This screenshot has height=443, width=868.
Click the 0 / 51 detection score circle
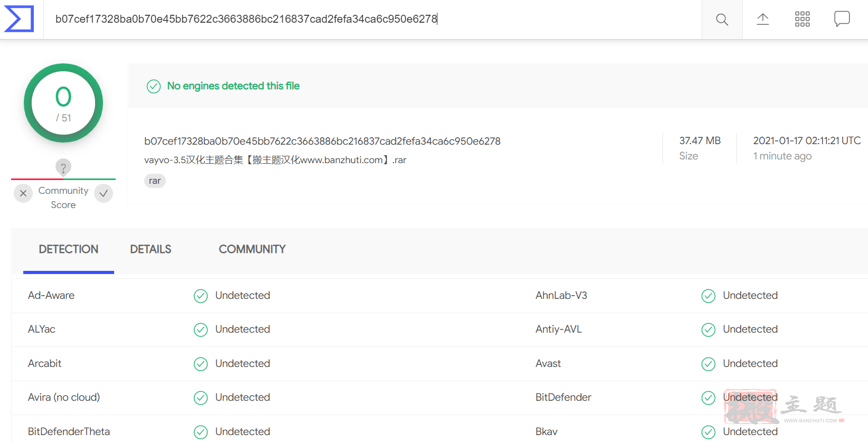63,103
